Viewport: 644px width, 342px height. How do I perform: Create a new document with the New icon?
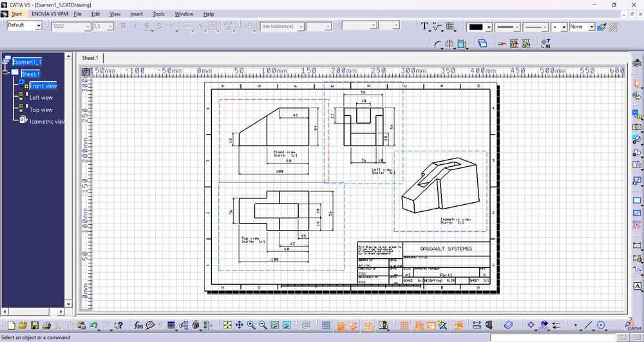pos(12,326)
